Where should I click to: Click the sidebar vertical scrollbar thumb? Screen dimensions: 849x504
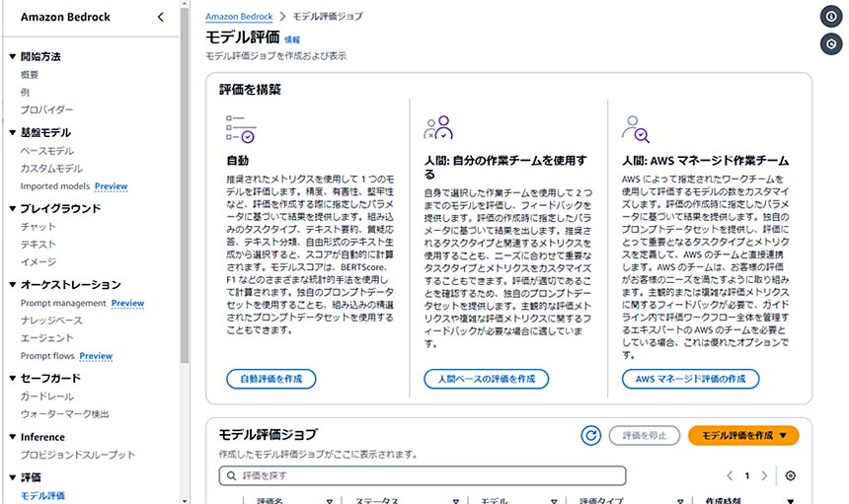point(184,183)
